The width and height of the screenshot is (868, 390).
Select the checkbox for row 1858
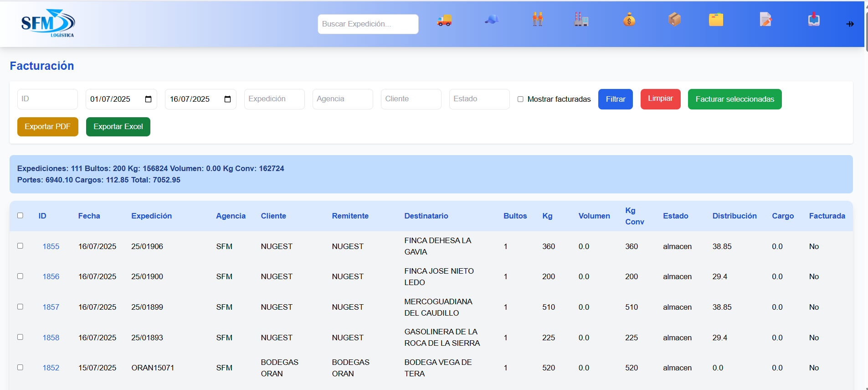point(20,337)
